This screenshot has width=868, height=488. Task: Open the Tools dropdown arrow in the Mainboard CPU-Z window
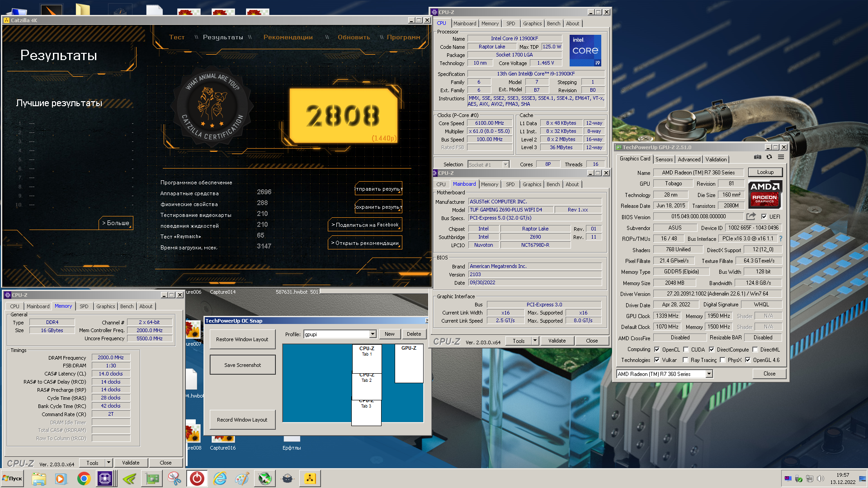pos(535,341)
